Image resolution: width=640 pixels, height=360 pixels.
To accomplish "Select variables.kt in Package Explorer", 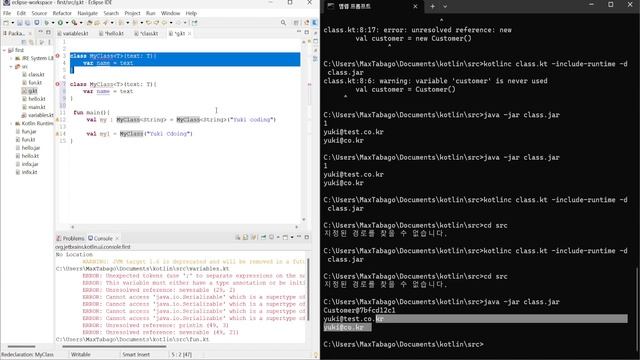I will pyautogui.click(x=38, y=115).
